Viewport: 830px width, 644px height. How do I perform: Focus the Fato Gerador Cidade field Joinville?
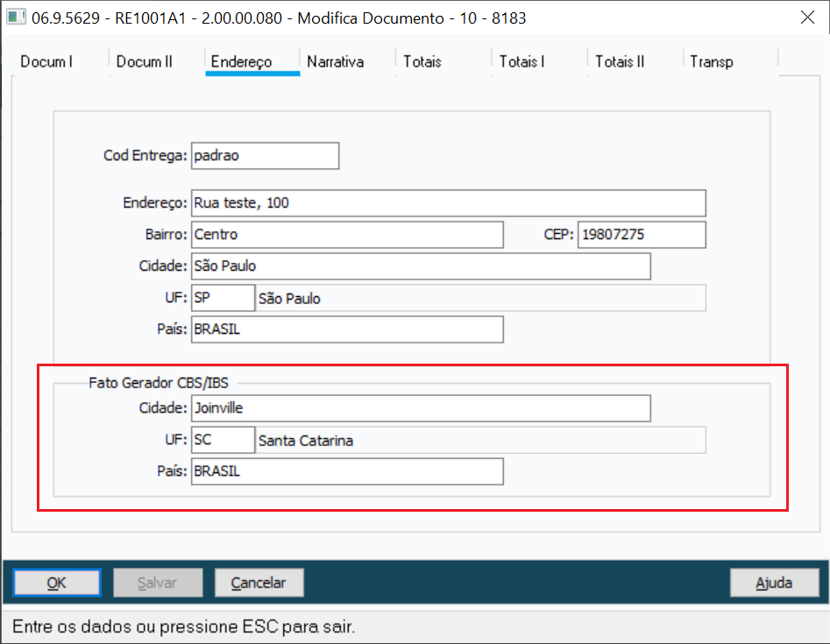pyautogui.click(x=421, y=408)
